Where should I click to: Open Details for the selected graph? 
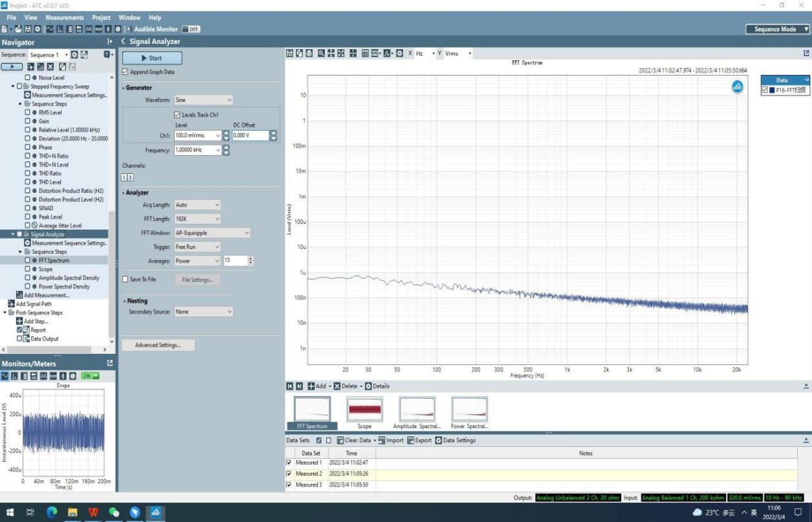point(377,386)
